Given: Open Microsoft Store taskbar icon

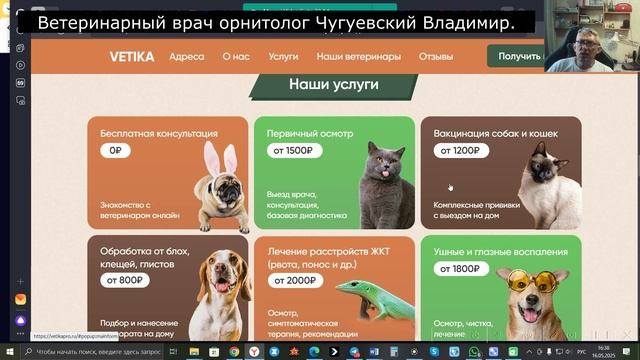Looking at the screenshot, I should (x=214, y=351).
